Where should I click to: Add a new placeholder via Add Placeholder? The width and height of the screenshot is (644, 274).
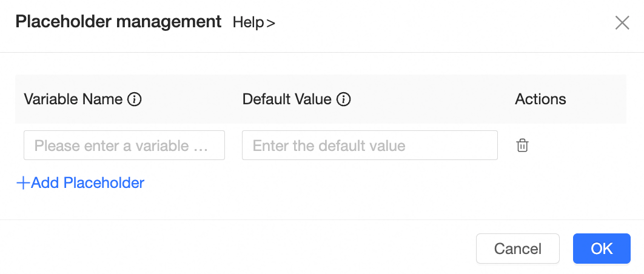click(x=80, y=182)
